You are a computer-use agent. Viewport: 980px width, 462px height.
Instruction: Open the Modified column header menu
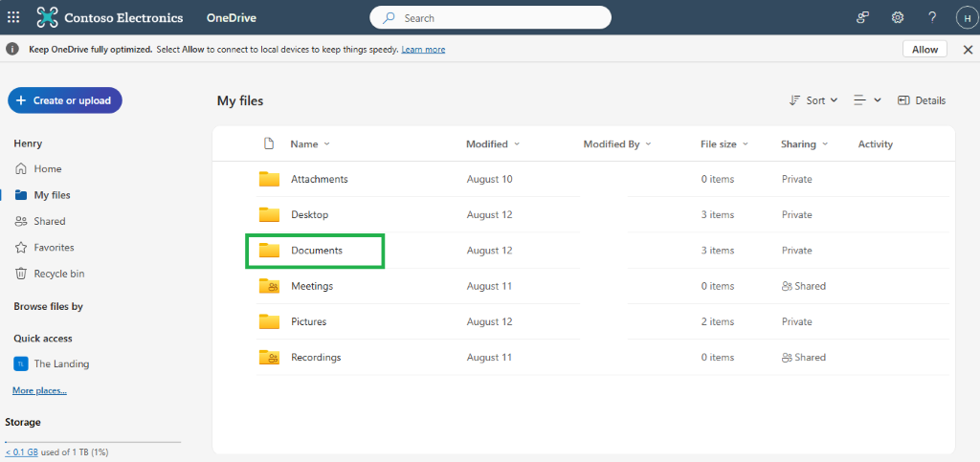[x=493, y=144]
